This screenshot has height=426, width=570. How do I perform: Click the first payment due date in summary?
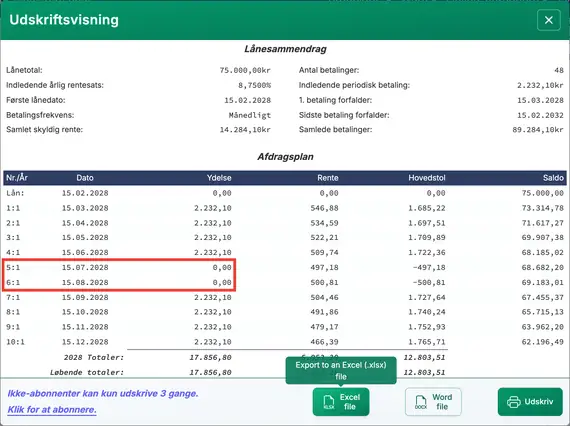[x=540, y=100]
